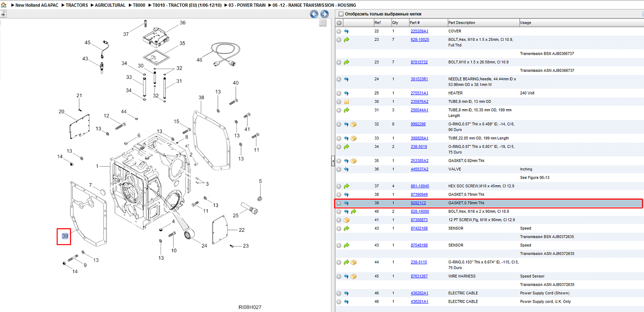Image resolution: width=644 pixels, height=312 pixels.
Task: Click the box icon for part 9992298
Action: tap(354, 124)
